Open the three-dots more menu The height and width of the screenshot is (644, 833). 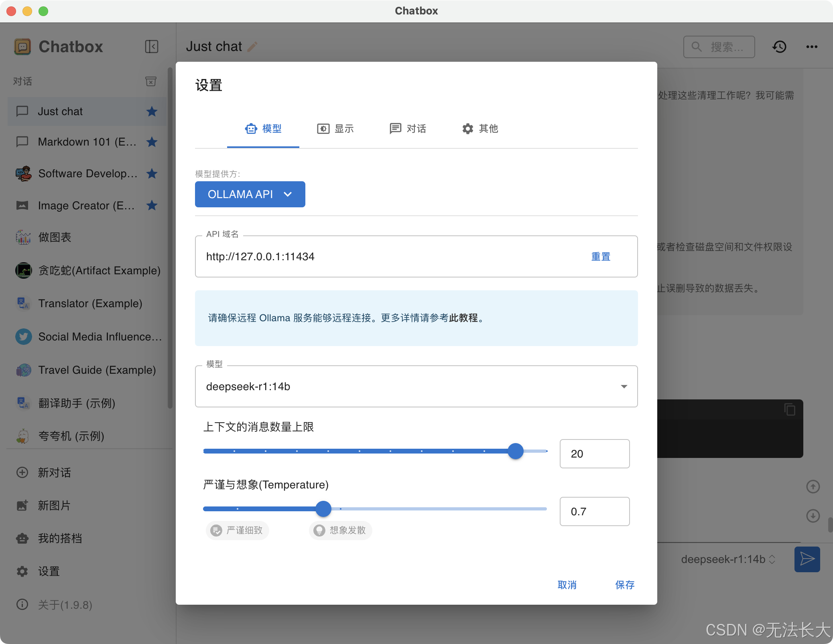[811, 47]
